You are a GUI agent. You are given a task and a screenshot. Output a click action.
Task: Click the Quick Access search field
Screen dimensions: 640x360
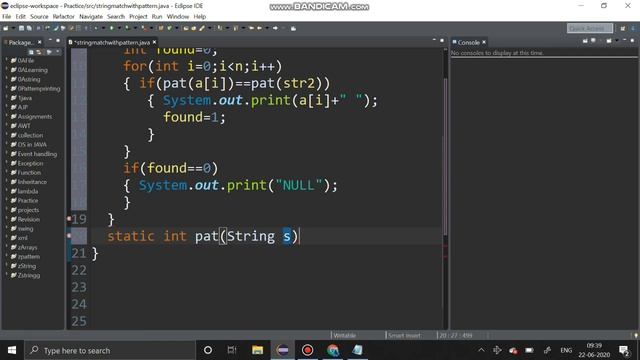(590, 28)
